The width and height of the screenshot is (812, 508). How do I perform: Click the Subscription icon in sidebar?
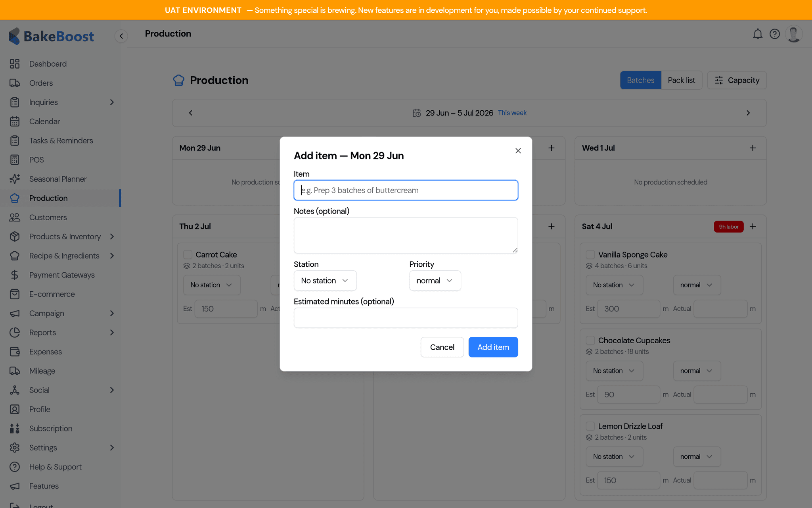pyautogui.click(x=15, y=429)
